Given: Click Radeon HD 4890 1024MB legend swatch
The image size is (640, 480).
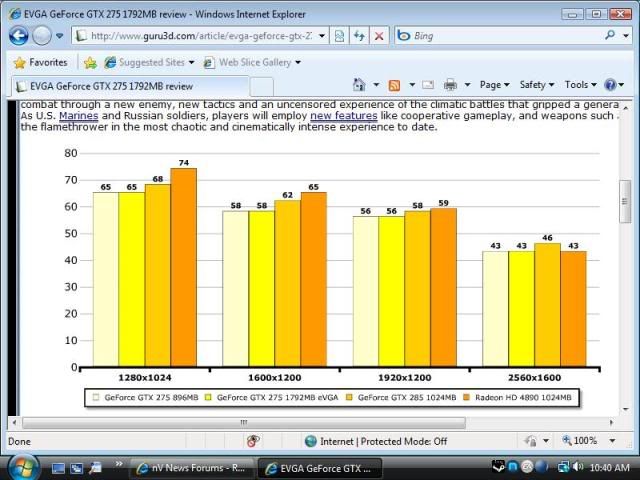Looking at the screenshot, I should tap(467, 398).
